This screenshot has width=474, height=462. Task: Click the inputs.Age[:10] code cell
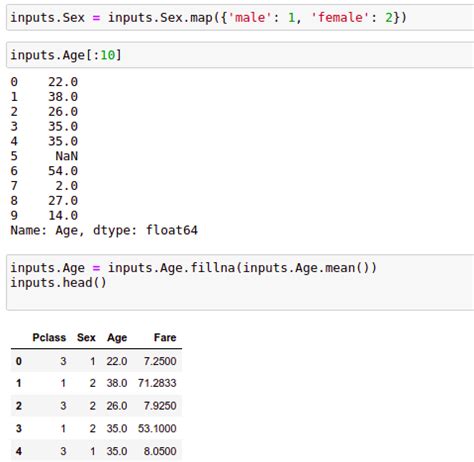(x=240, y=55)
